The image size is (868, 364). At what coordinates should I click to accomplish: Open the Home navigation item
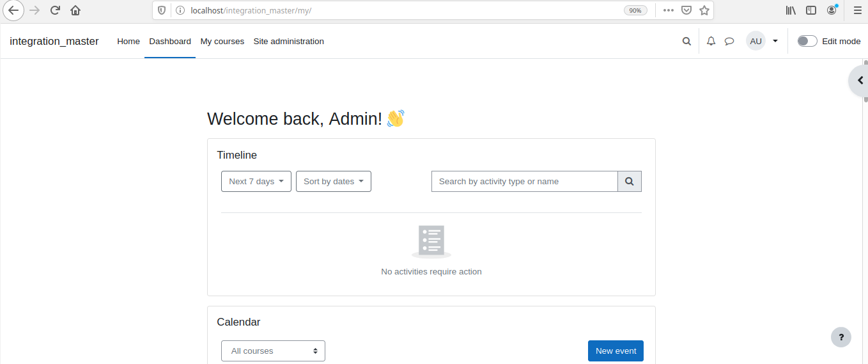[x=128, y=41]
